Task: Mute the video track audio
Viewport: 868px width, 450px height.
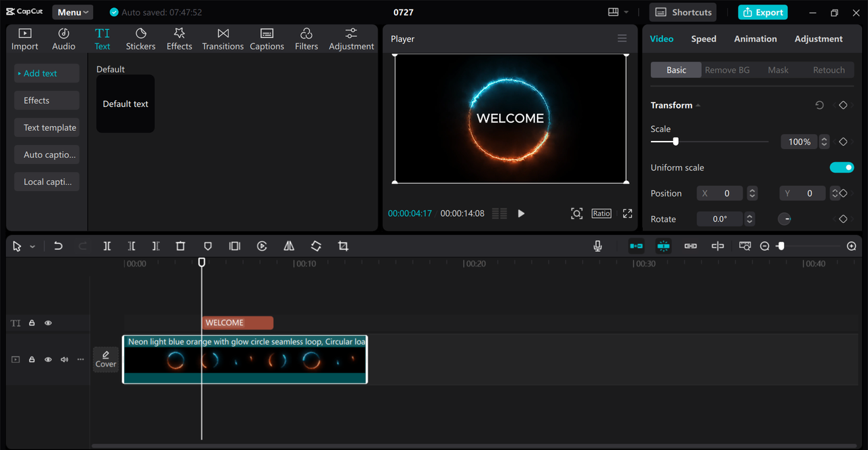Action: tap(64, 359)
